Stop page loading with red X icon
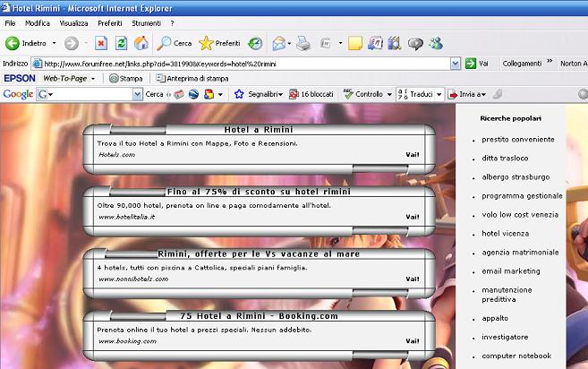The width and height of the screenshot is (588, 369). [x=101, y=44]
